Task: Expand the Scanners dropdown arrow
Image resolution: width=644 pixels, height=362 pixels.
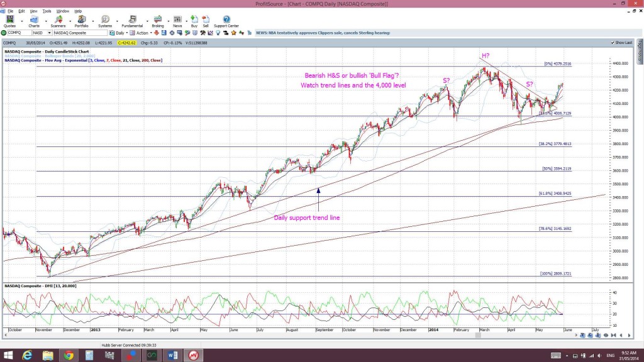Action: pyautogui.click(x=70, y=21)
